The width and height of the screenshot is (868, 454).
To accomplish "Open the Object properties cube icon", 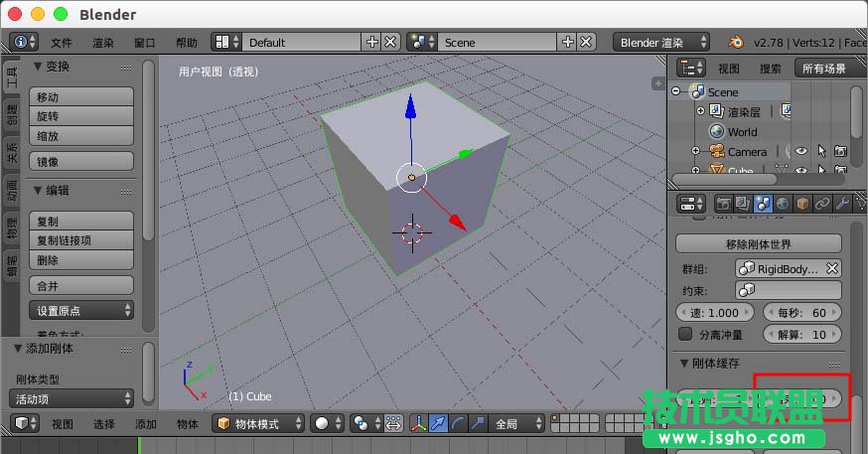I will 802,204.
